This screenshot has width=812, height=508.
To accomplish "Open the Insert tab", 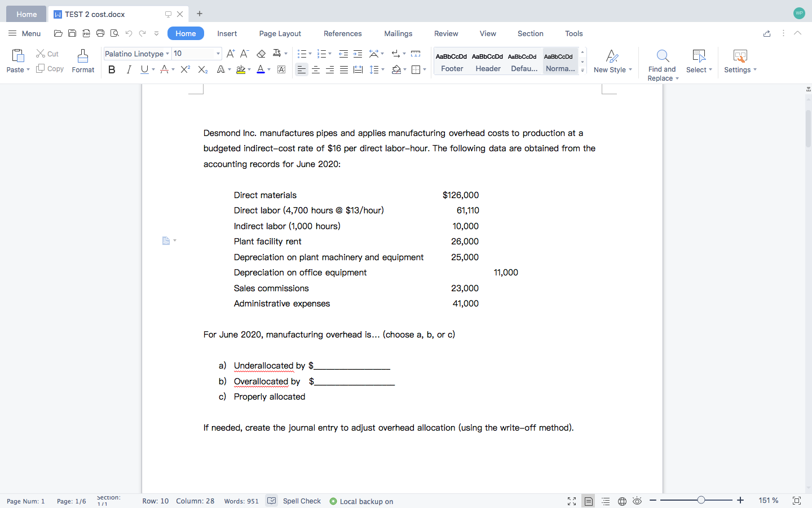I will pos(227,33).
